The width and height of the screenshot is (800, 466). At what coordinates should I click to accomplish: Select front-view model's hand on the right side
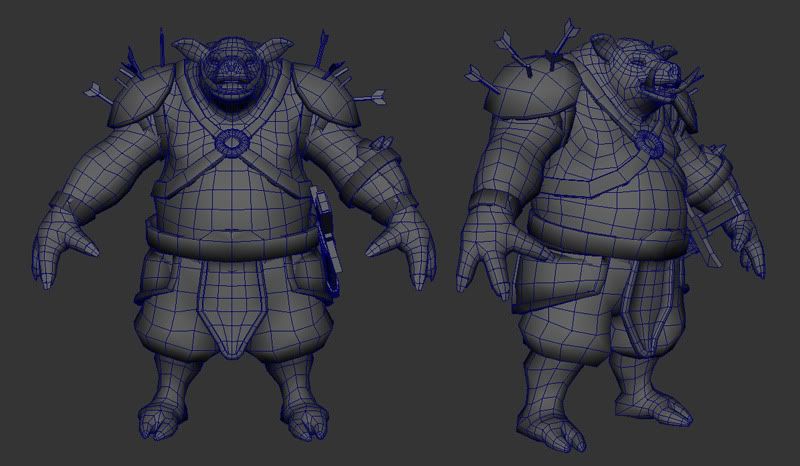click(409, 242)
